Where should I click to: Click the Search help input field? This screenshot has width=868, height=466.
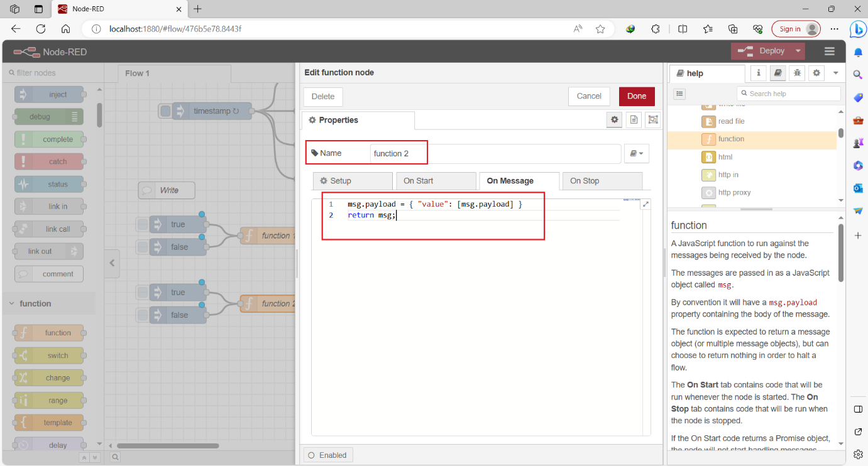pos(789,93)
